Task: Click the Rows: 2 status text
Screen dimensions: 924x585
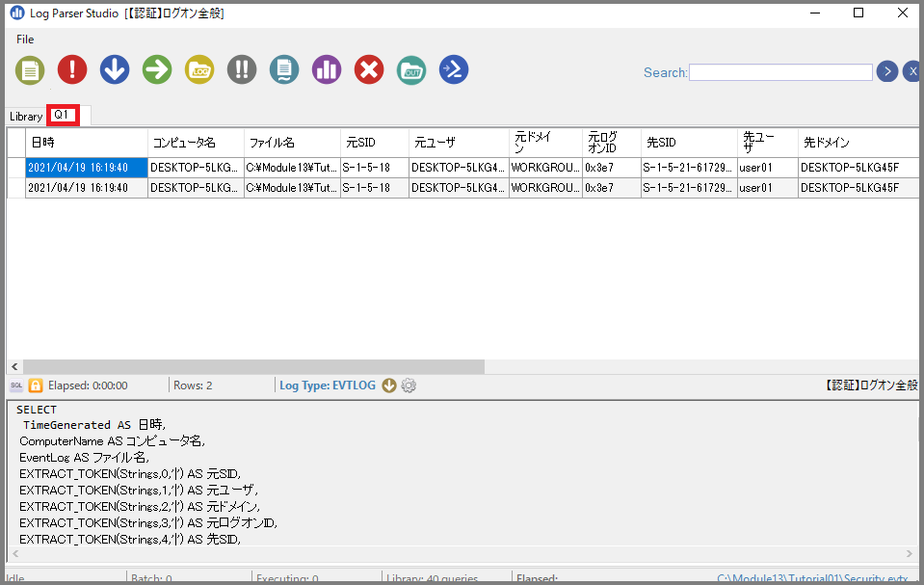Action: tap(193, 386)
